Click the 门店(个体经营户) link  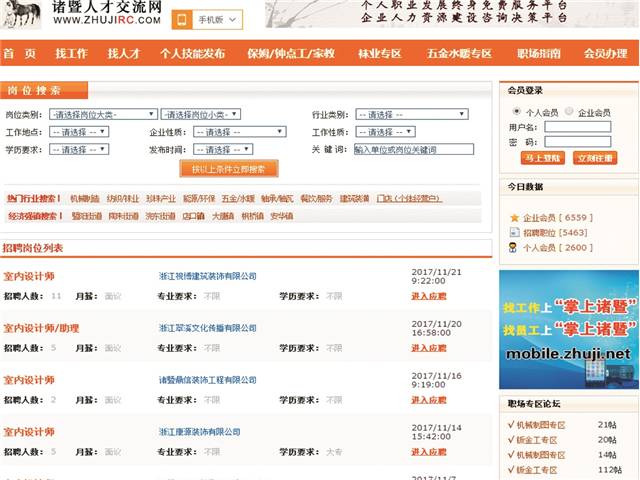pyautogui.click(x=409, y=199)
